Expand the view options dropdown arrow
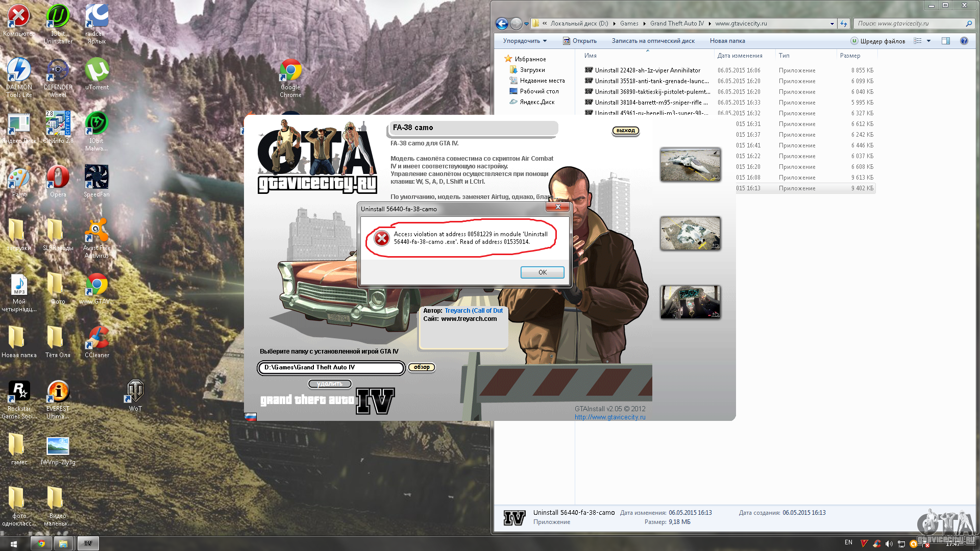The height and width of the screenshot is (551, 980). pyautogui.click(x=928, y=41)
